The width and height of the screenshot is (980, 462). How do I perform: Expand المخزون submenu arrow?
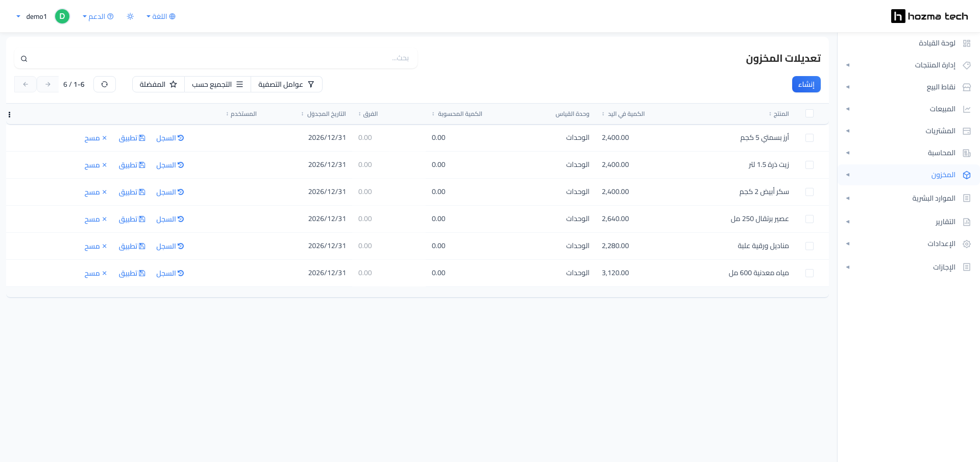848,175
